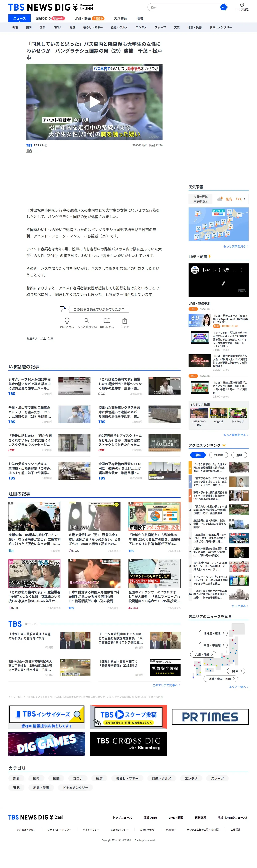Click このエリアの記事へ link
The image size is (257, 868).
click(166, 685)
